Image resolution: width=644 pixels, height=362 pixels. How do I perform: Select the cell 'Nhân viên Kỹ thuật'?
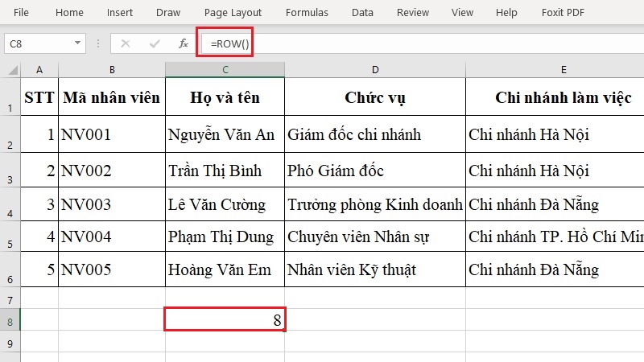pyautogui.click(x=375, y=269)
